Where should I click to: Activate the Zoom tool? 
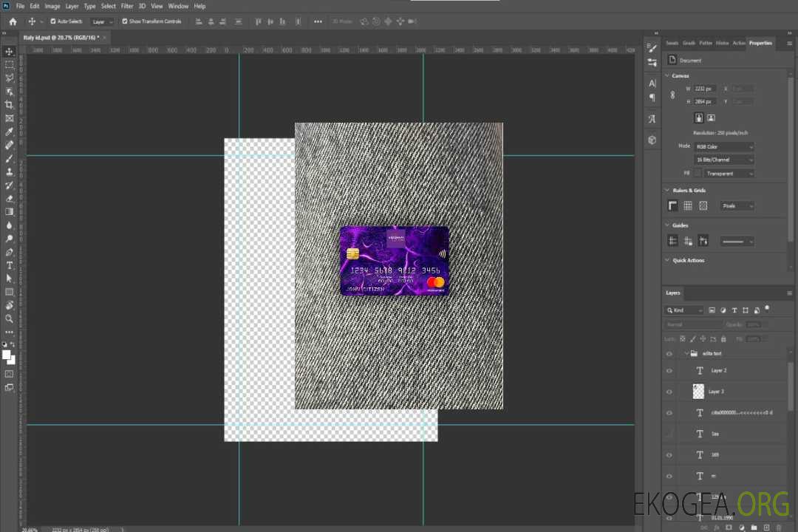[x=9, y=318]
